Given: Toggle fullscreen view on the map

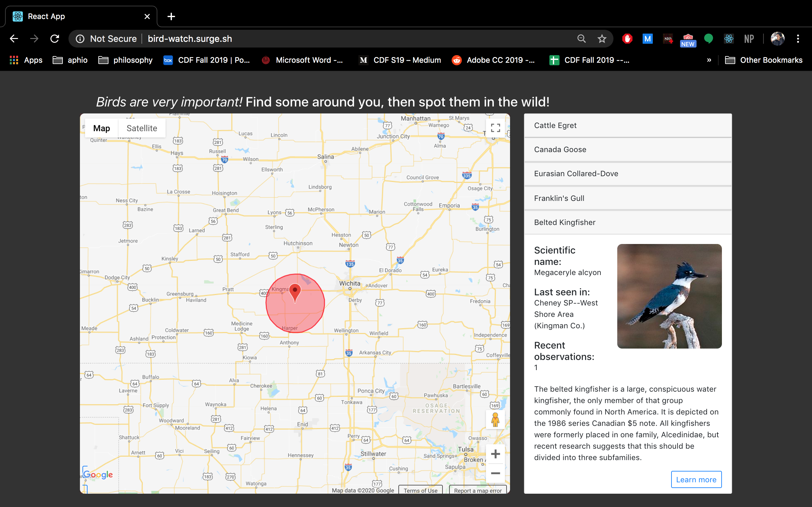Looking at the screenshot, I should coord(495,128).
